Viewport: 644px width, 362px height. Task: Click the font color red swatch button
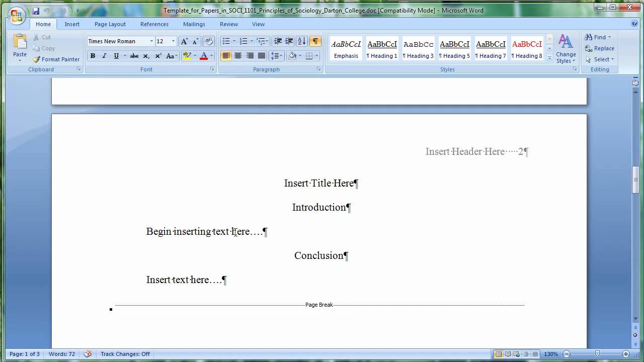(x=204, y=56)
